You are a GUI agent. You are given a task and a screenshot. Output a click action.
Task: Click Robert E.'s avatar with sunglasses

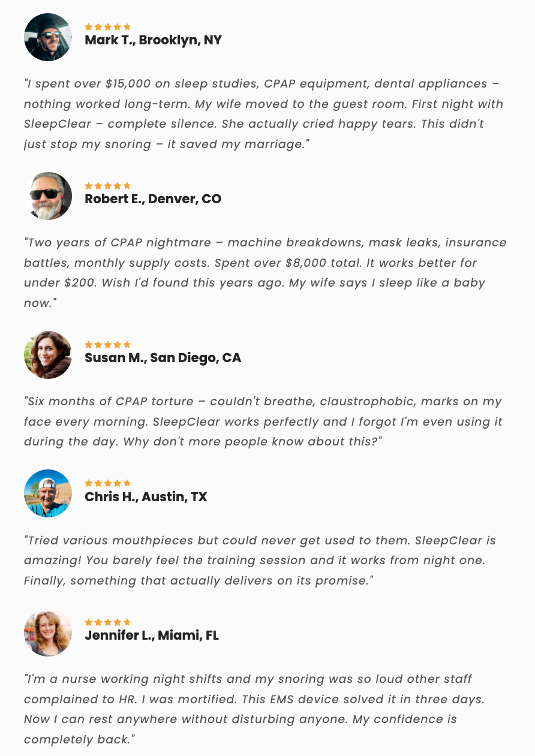click(48, 196)
